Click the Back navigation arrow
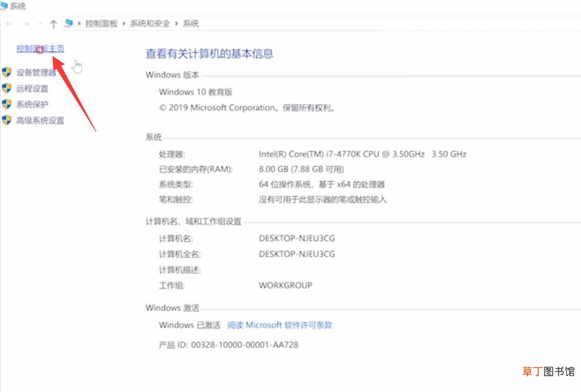 pyautogui.click(x=9, y=24)
